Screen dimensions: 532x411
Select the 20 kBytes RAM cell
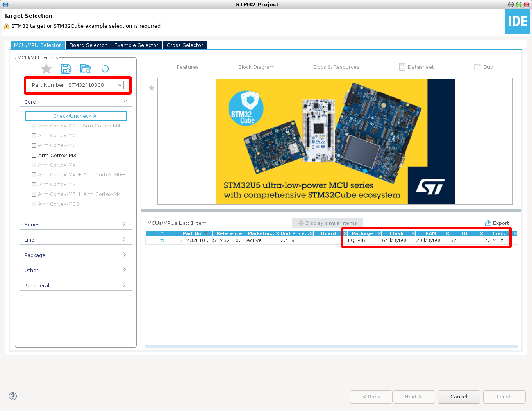432,240
